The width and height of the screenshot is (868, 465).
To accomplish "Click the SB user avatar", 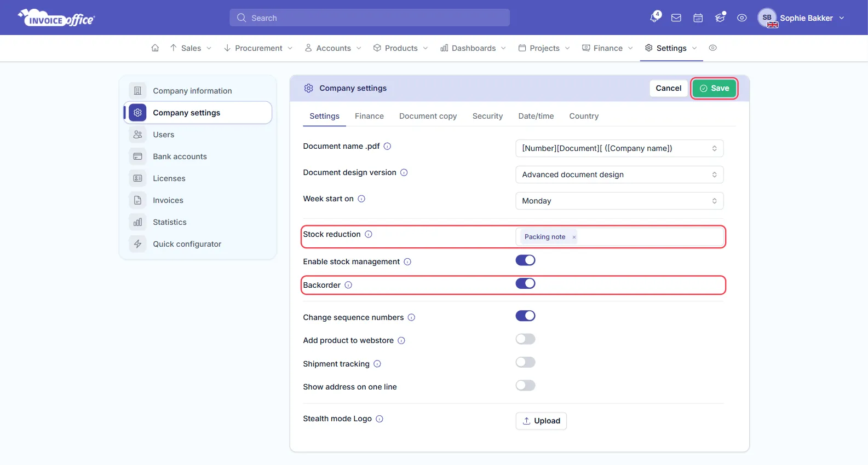I will tap(767, 18).
